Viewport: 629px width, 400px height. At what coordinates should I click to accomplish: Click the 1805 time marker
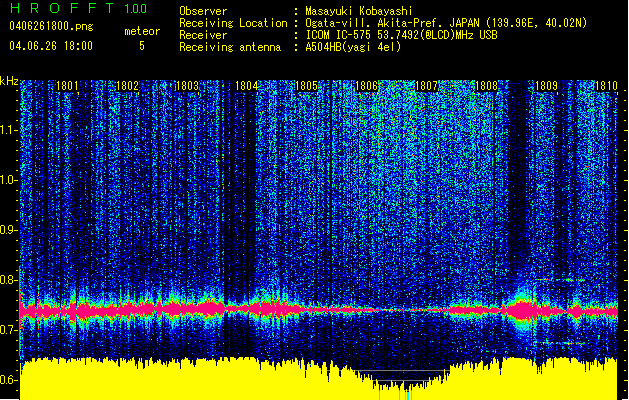pyautogui.click(x=307, y=87)
